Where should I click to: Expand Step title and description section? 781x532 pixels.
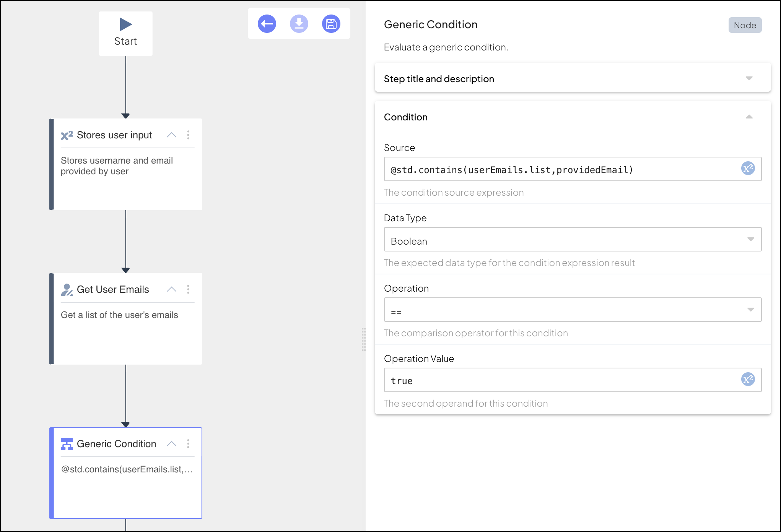[x=749, y=78]
